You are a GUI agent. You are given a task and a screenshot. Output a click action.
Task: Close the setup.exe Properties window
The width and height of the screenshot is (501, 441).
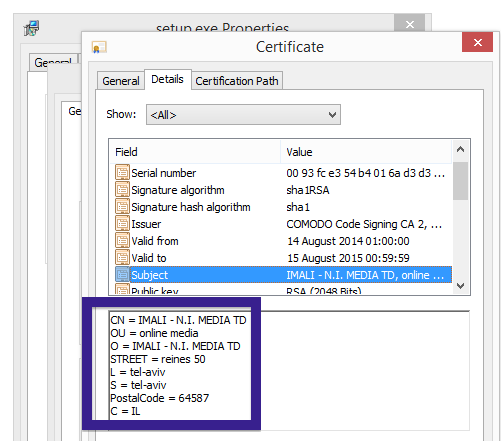(x=409, y=23)
